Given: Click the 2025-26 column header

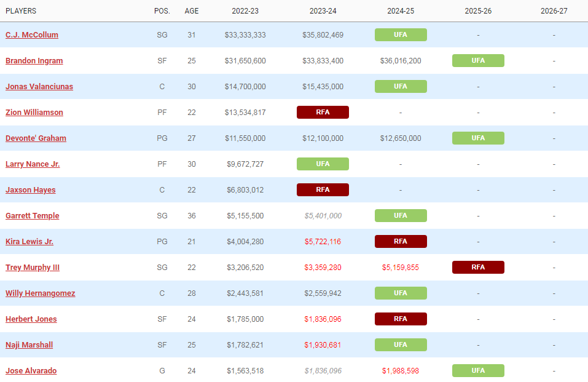Looking at the screenshot, I should [x=478, y=11].
